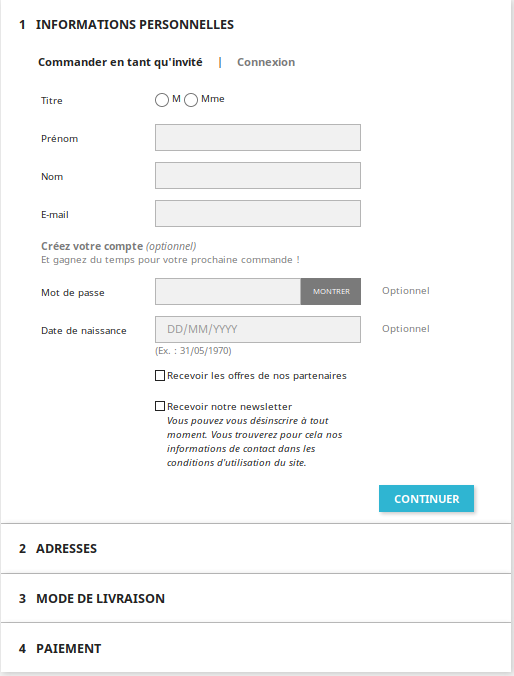This screenshot has height=676, width=514.
Task: Select the Mme title radio button
Action: click(191, 100)
